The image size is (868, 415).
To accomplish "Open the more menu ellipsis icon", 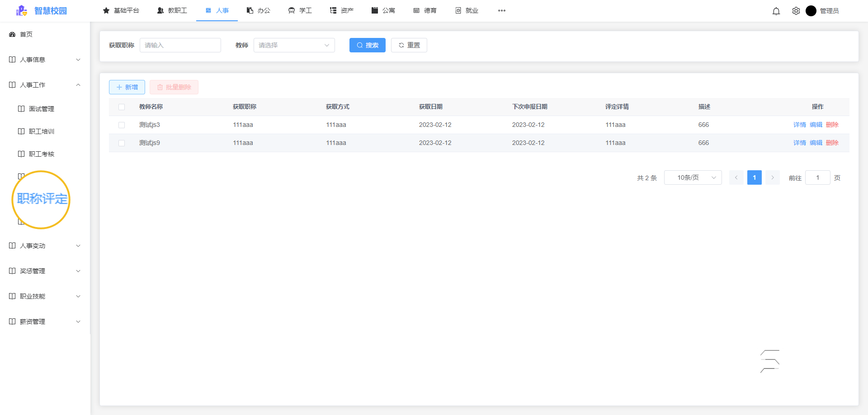I will pos(501,10).
